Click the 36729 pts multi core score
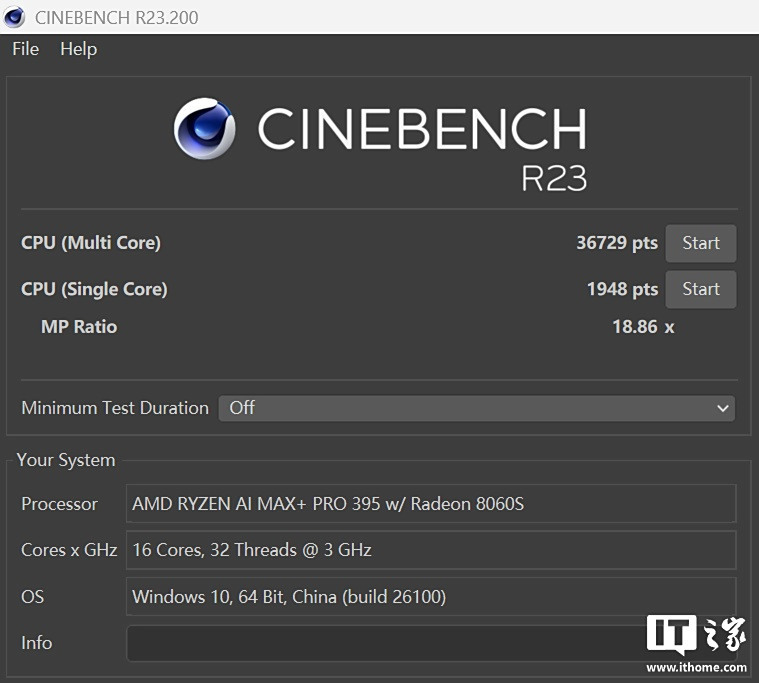This screenshot has width=759, height=683. pyautogui.click(x=617, y=243)
